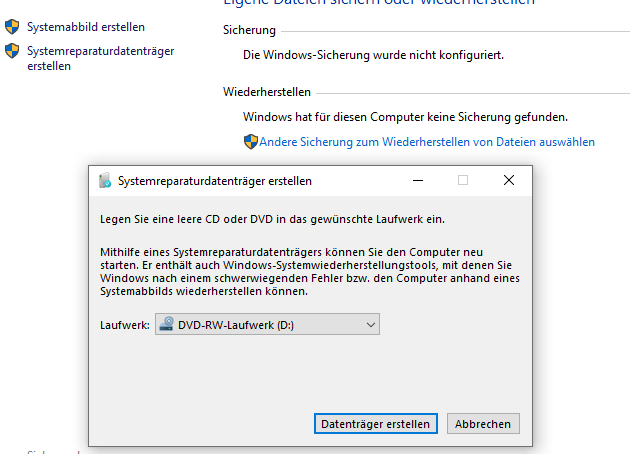Click the Laufwerk: label

pyautogui.click(x=125, y=325)
